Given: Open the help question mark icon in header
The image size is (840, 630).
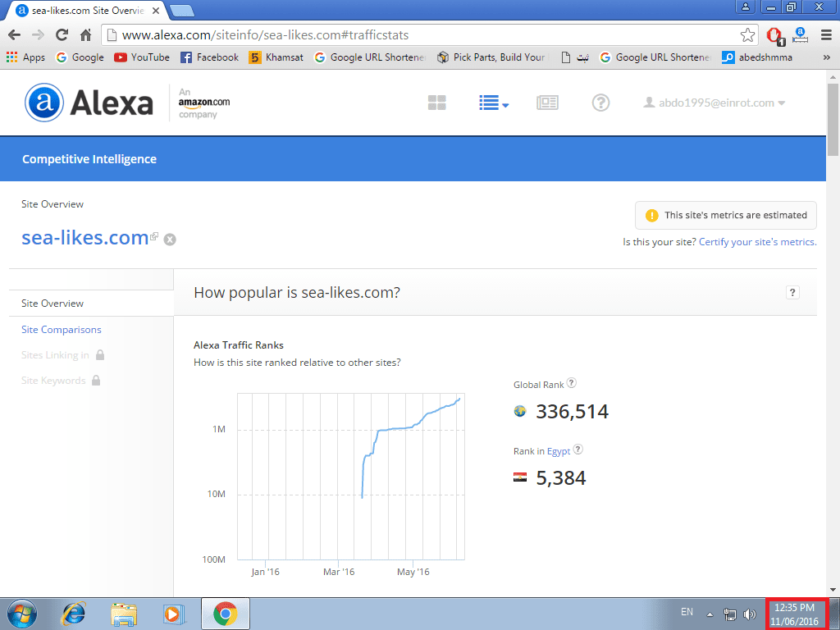Looking at the screenshot, I should click(x=600, y=103).
